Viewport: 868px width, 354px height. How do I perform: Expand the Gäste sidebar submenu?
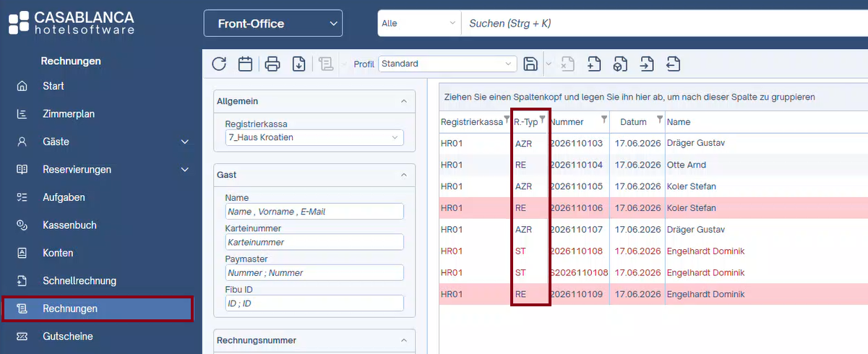(x=184, y=142)
